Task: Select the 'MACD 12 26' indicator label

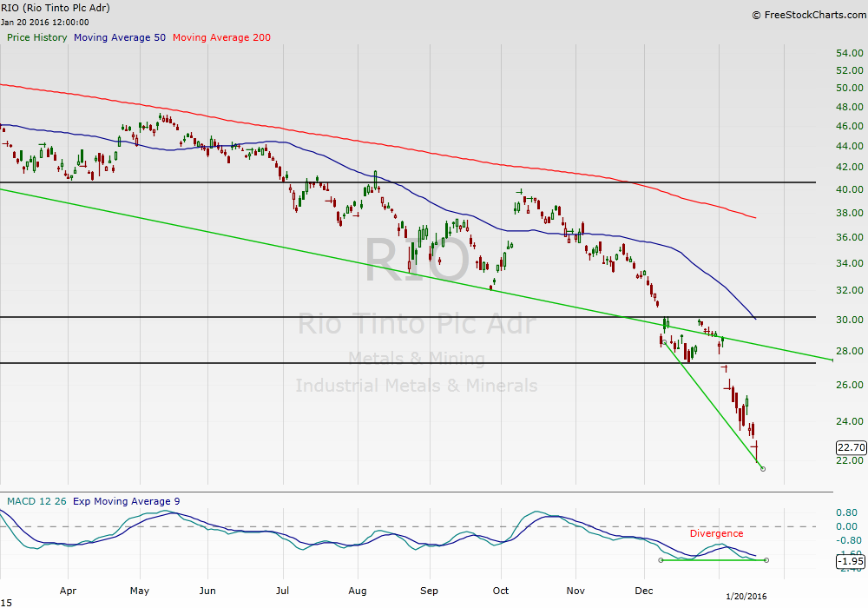Action: coord(36,501)
